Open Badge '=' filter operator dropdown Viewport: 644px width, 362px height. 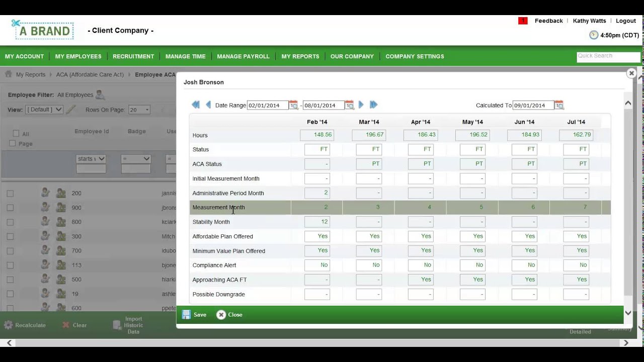coord(136,158)
